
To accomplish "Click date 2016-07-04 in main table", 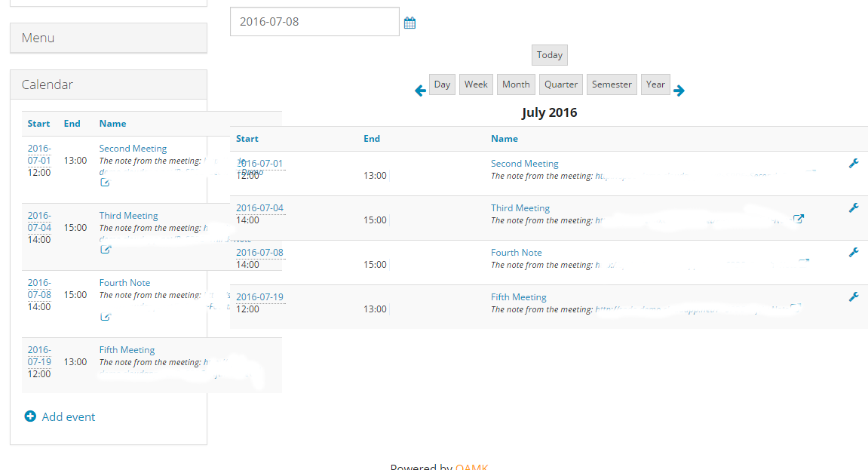I will 259,207.
